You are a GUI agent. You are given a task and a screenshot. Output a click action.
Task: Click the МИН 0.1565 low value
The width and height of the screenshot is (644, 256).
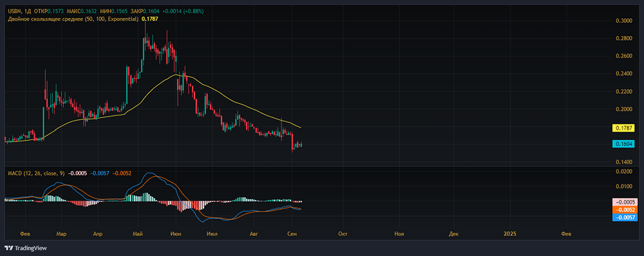click(115, 11)
